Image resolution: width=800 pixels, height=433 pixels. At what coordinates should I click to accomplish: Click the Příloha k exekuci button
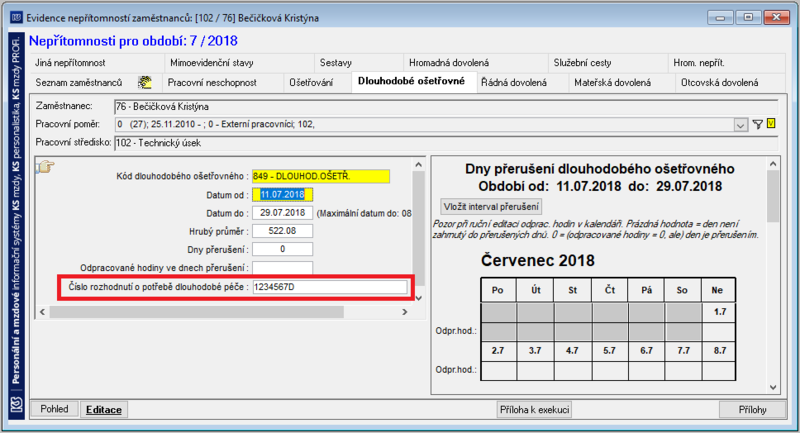(x=534, y=410)
